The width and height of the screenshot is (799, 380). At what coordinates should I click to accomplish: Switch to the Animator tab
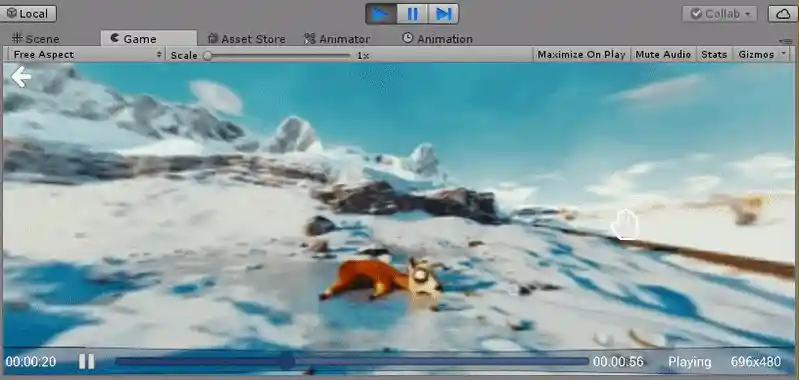(337, 39)
